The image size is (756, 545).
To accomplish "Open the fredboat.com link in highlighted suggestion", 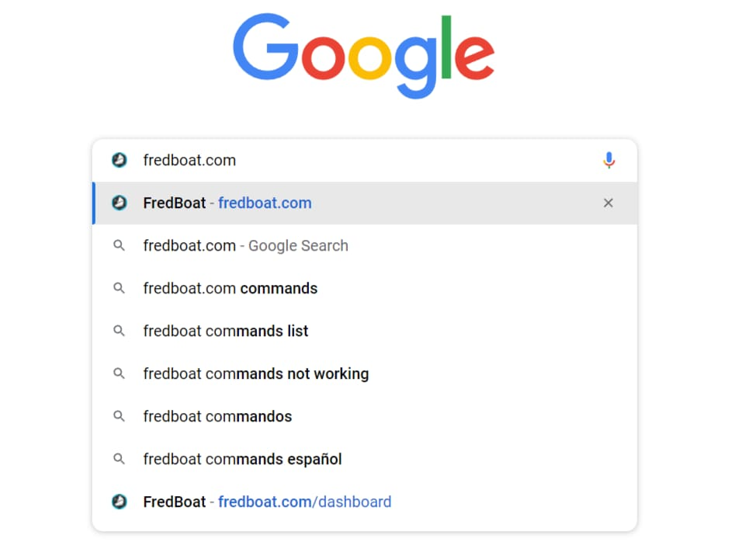I will (x=265, y=203).
